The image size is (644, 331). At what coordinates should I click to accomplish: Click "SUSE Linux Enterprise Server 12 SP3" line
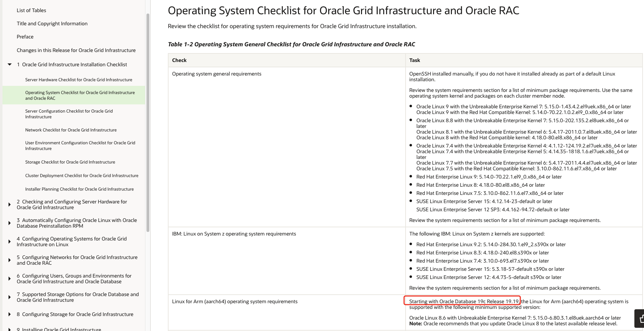(493, 210)
